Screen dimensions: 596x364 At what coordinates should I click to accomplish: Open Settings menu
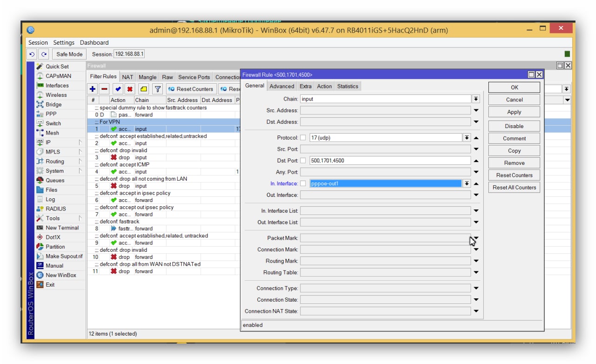click(64, 42)
